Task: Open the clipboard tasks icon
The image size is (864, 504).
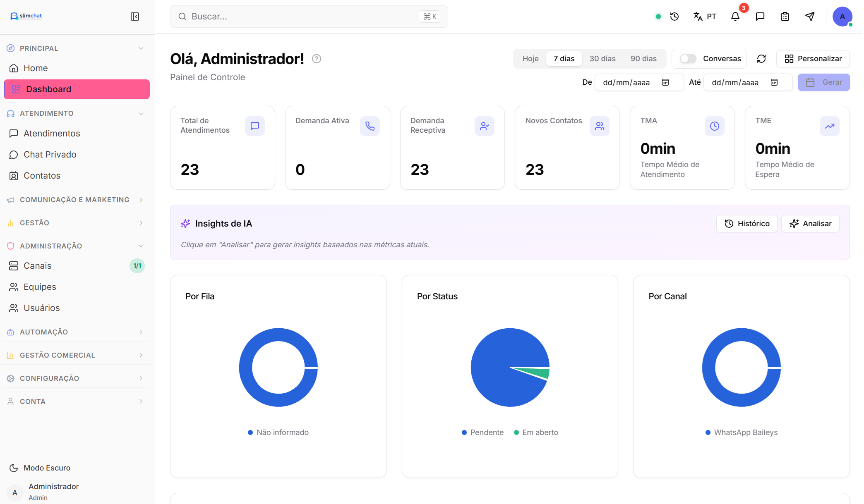Action: (x=785, y=17)
